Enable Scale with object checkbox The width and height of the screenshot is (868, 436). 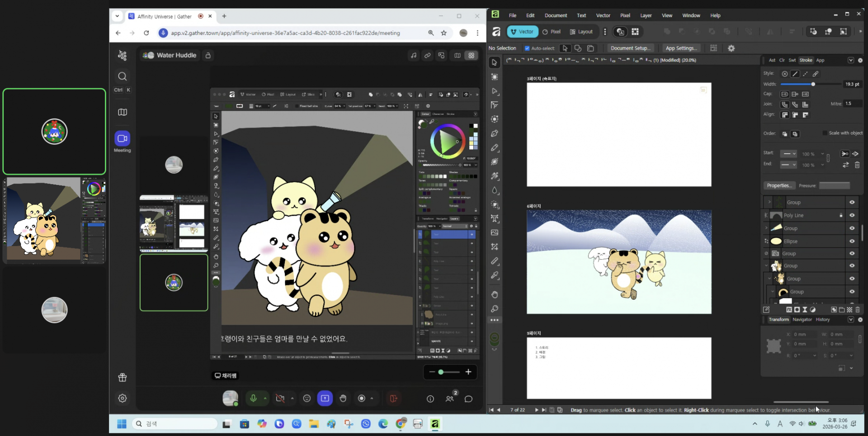click(825, 133)
